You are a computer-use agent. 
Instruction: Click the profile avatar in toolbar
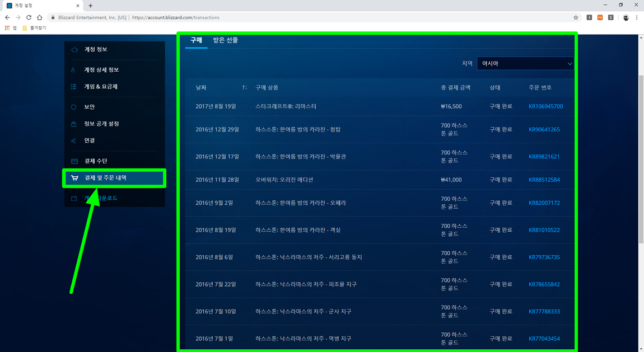(626, 18)
